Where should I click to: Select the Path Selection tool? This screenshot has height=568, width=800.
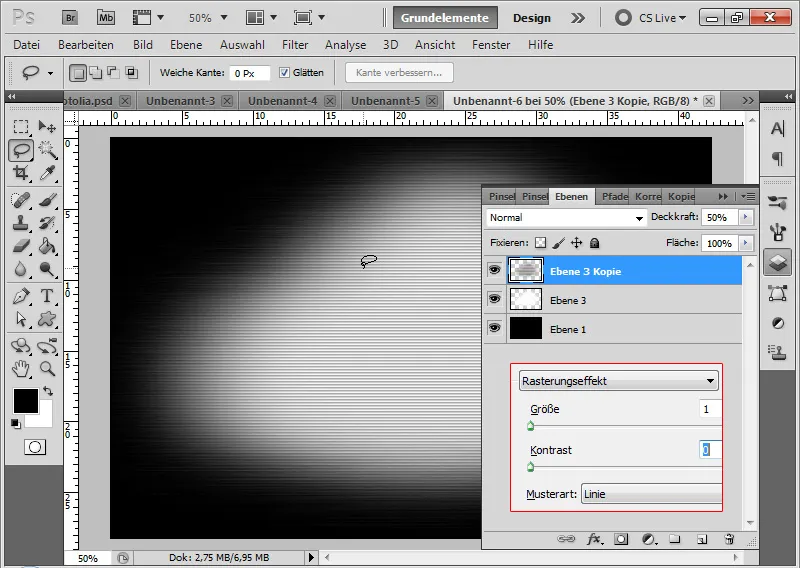click(21, 319)
